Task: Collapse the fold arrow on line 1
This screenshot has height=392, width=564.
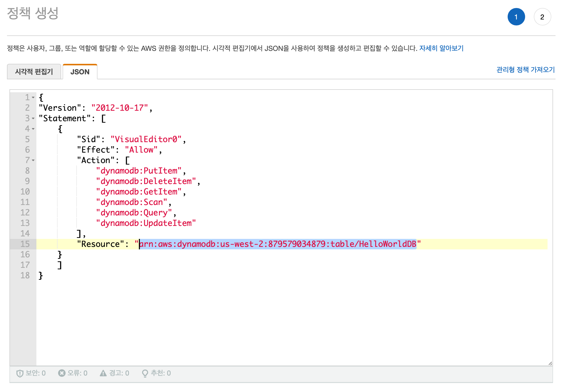Action: 33,98
